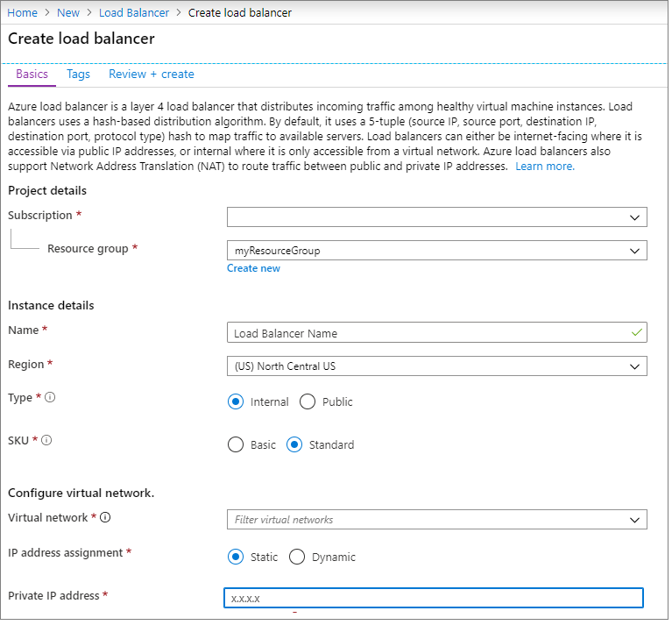Select Static IP address assignment
The image size is (672, 625).
(236, 557)
